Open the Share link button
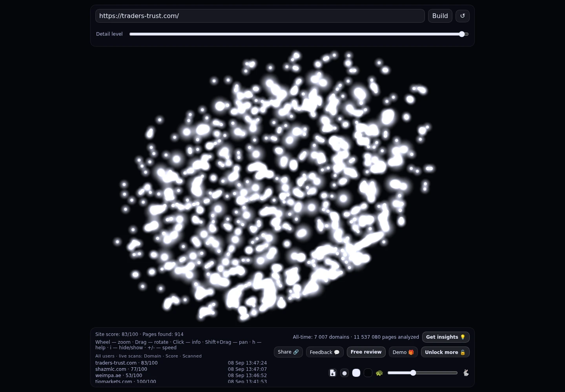The image size is (565, 392). pyautogui.click(x=288, y=352)
